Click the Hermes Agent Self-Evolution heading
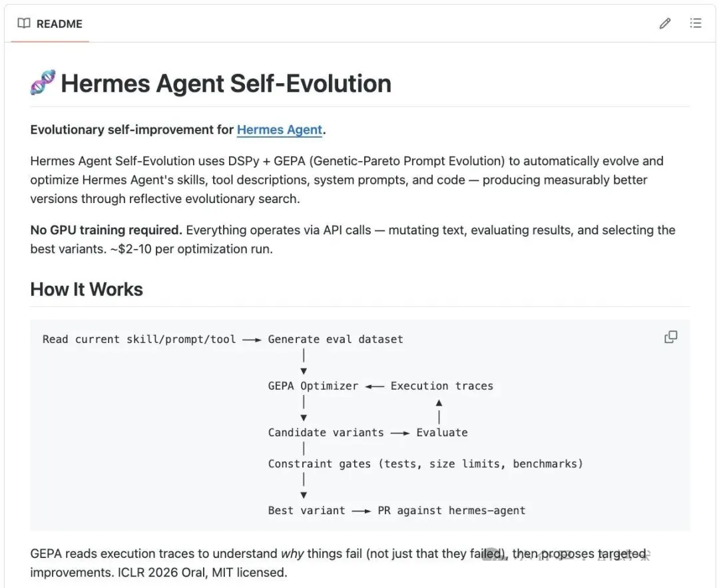The height and width of the screenshot is (588, 719). tap(226, 83)
